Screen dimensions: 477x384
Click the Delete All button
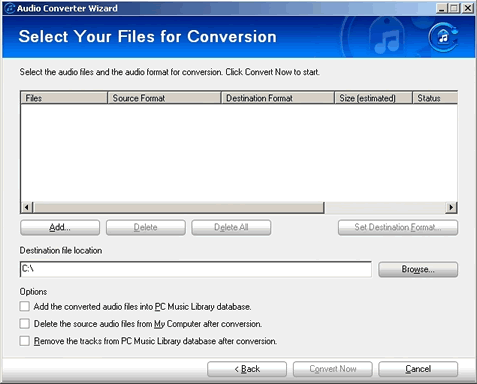[x=231, y=227]
